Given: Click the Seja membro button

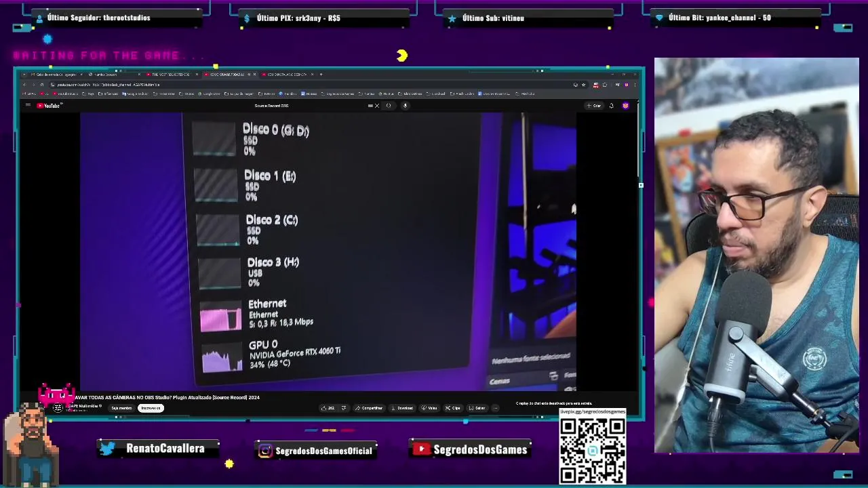Looking at the screenshot, I should pyautogui.click(x=121, y=408).
